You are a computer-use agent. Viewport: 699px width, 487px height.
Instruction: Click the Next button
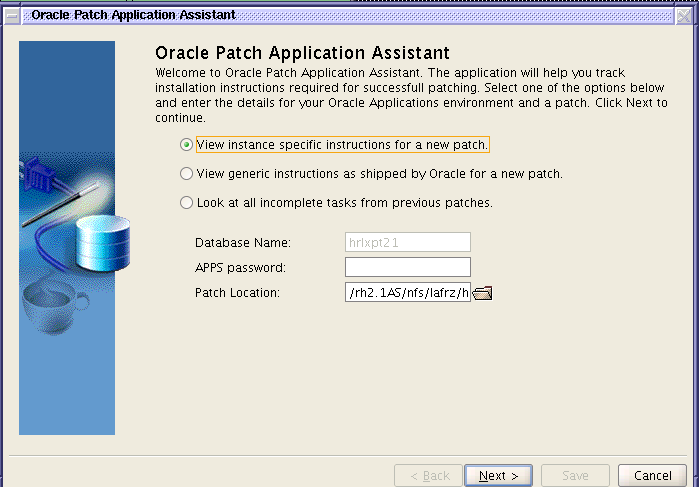pos(498,475)
